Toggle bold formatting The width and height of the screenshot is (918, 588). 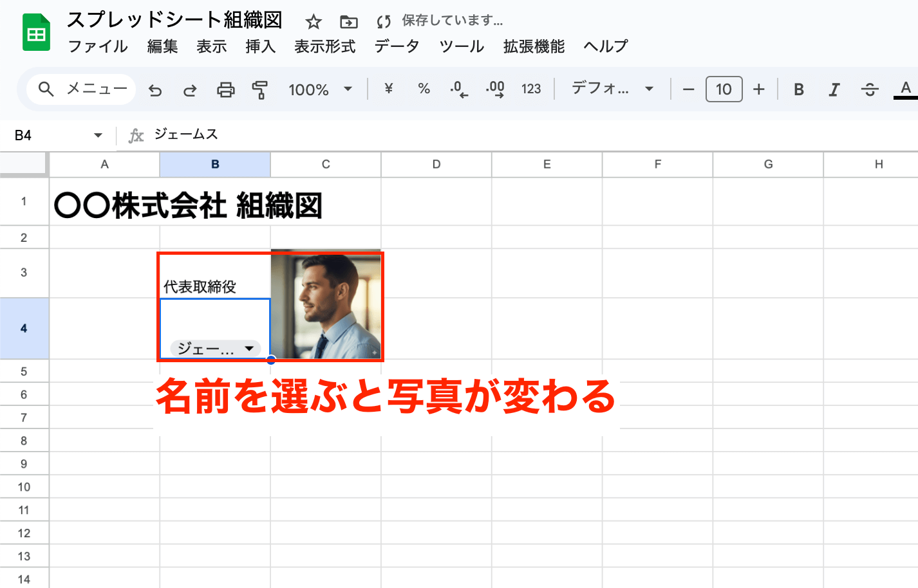[x=798, y=89]
